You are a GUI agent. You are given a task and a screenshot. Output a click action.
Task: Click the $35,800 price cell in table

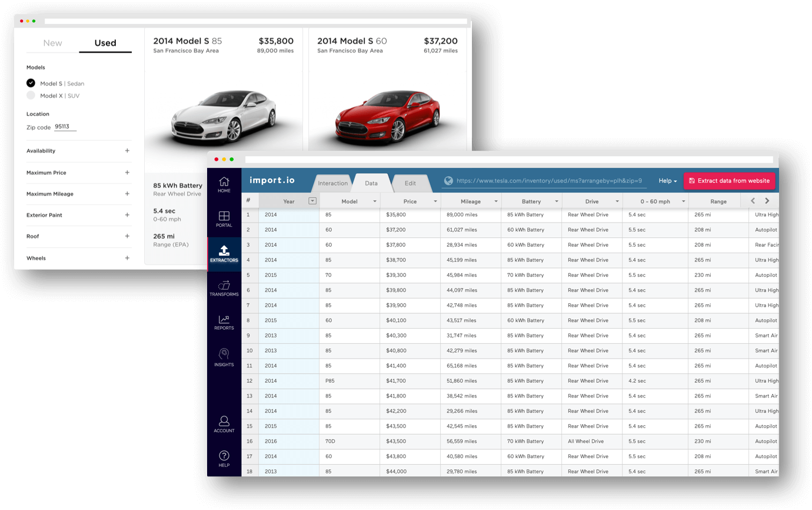(410, 215)
